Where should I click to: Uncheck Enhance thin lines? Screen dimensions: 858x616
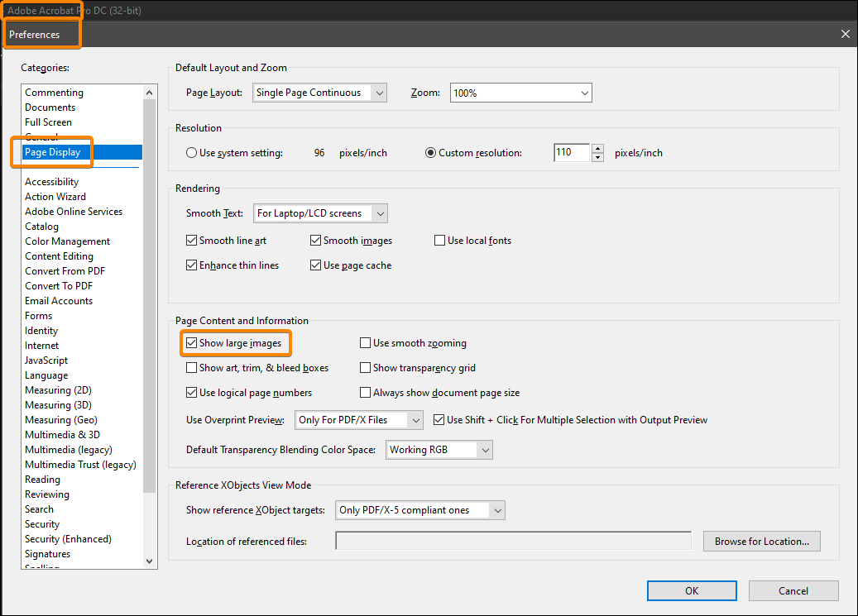(x=192, y=265)
